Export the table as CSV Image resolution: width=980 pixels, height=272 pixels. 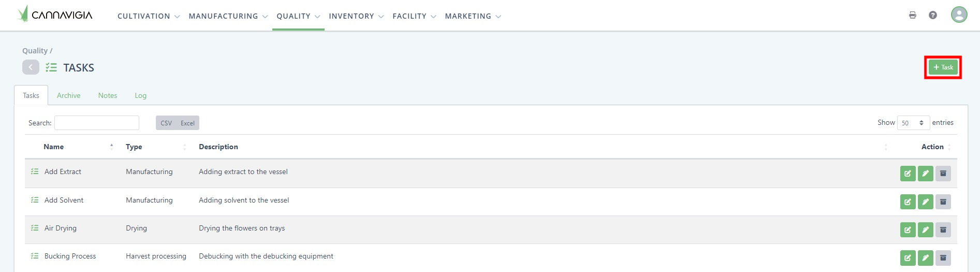[x=166, y=123]
